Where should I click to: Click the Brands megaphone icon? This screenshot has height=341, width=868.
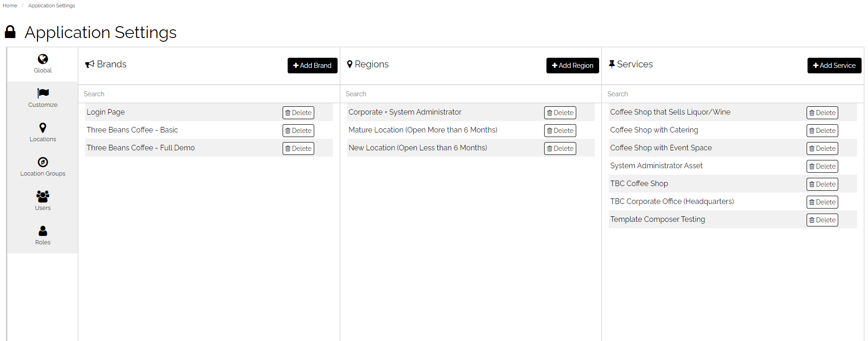pyautogui.click(x=90, y=65)
